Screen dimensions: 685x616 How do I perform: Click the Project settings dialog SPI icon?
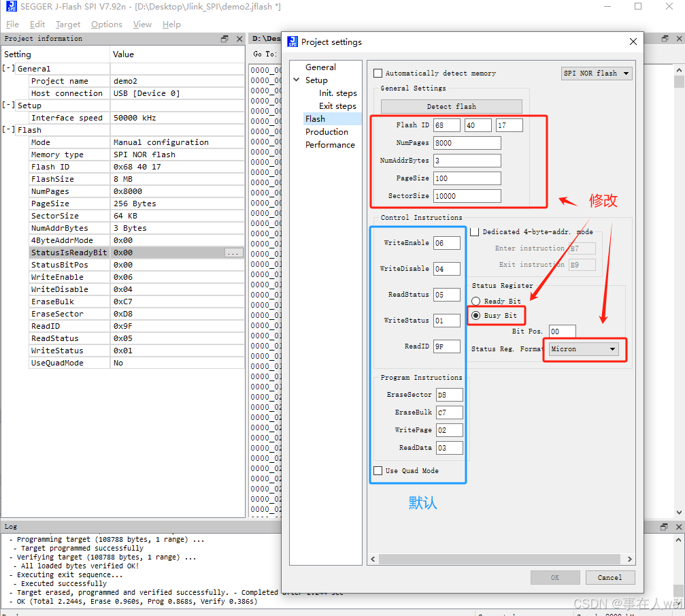tap(293, 42)
